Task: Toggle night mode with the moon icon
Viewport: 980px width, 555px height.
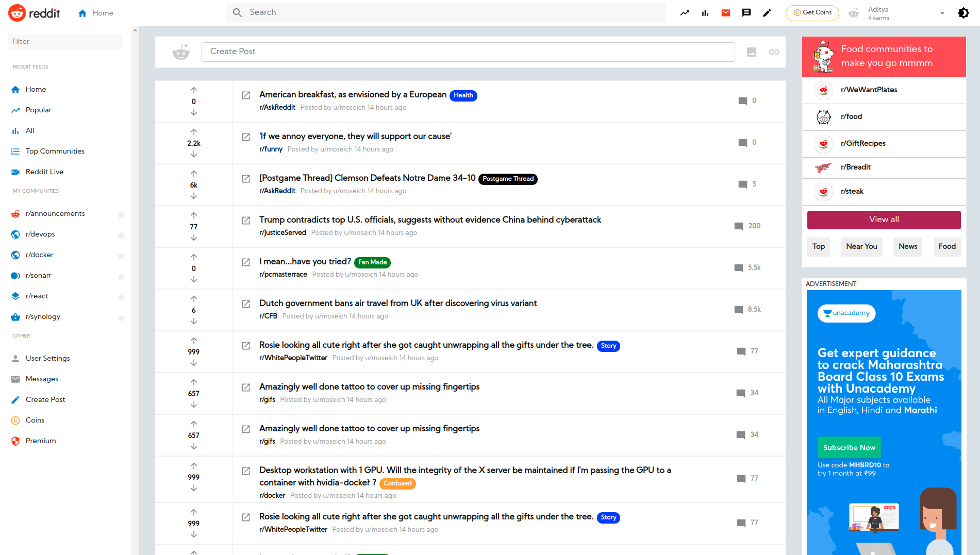Action: pyautogui.click(x=963, y=12)
